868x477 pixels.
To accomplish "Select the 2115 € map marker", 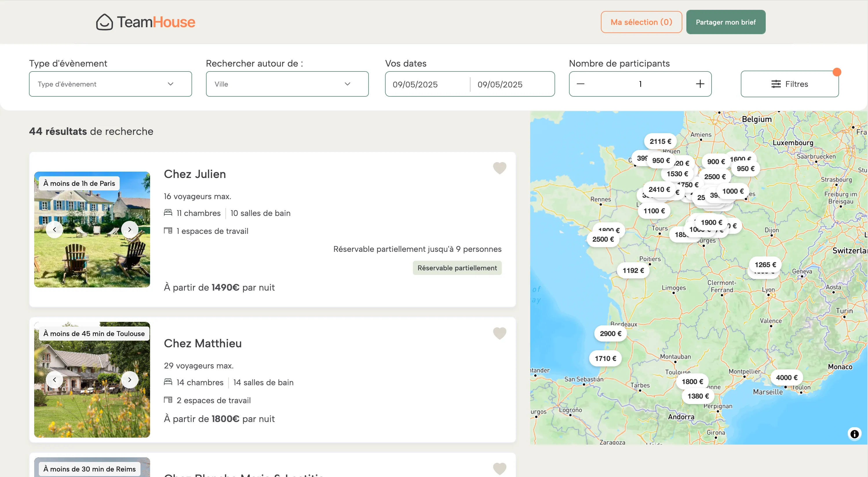I will (660, 141).
